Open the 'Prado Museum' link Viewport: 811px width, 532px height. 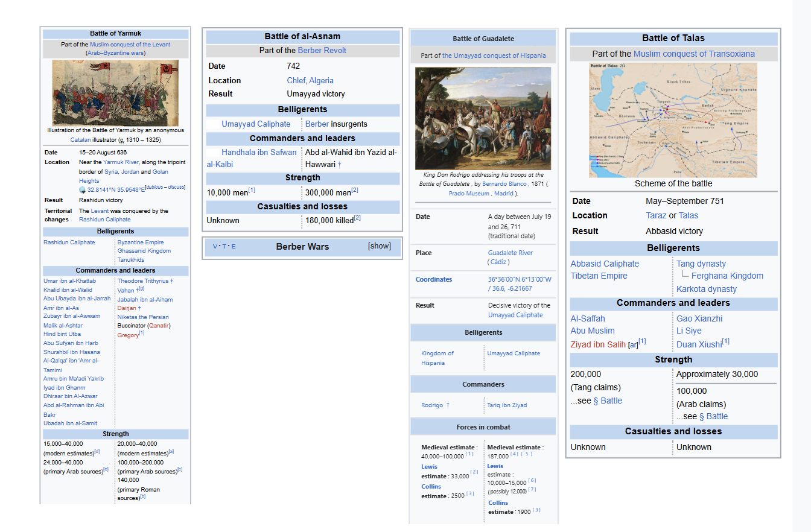469,194
